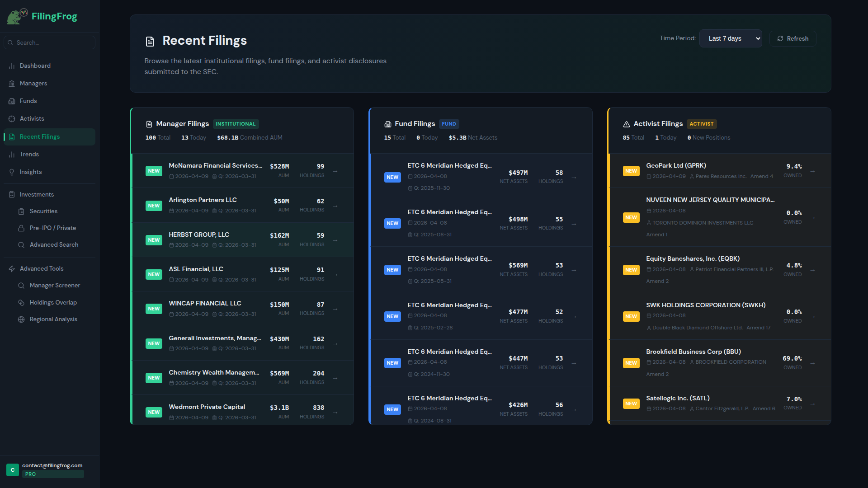Click the Regional Analysis globe icon
Image resolution: width=868 pixels, height=488 pixels.
coord(21,319)
